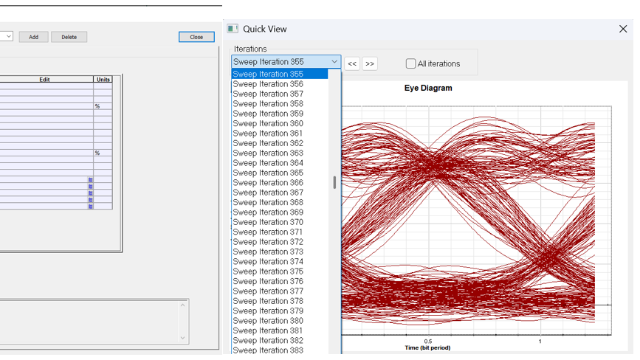Viewport: 640px width, 360px height.
Task: Select Sweep Iteration 366 in the list
Action: click(280, 182)
